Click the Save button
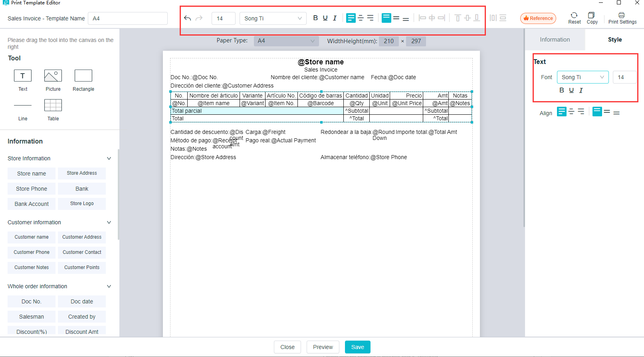The height and width of the screenshot is (357, 644). 357,347
